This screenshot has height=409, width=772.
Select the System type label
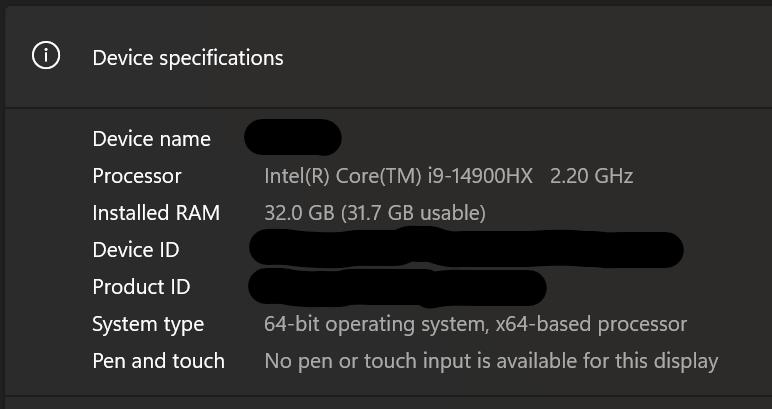click(148, 325)
